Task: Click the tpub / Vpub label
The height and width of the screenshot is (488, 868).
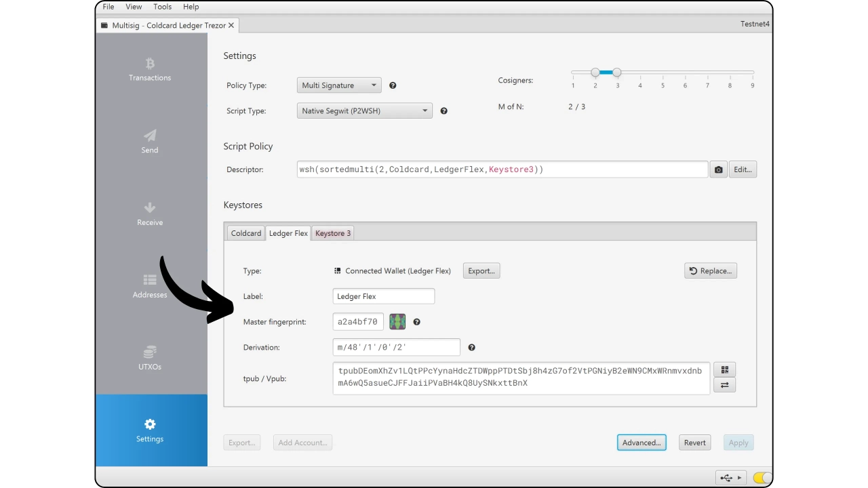Action: [x=265, y=378]
